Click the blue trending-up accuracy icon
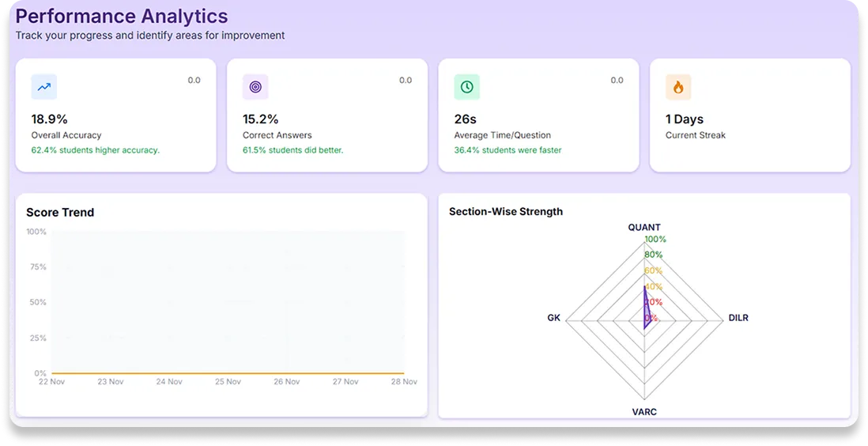This screenshot has height=446, width=868. pyautogui.click(x=44, y=87)
